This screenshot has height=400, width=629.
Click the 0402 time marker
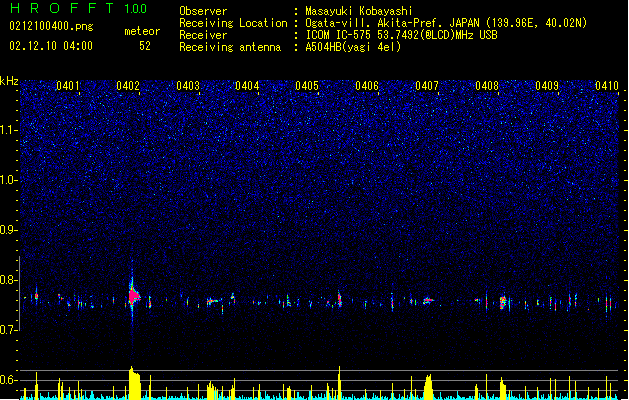click(128, 85)
